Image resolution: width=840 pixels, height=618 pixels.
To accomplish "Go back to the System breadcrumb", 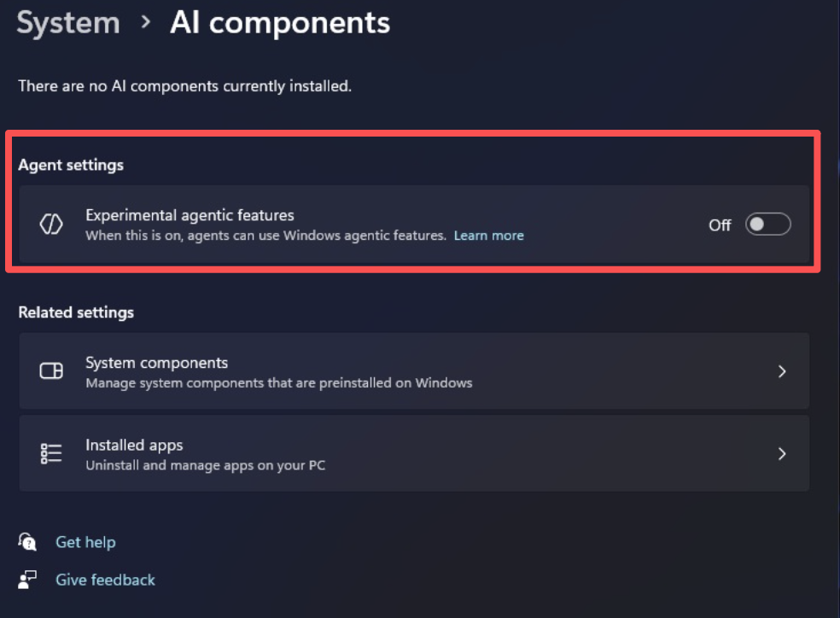I will (x=68, y=23).
